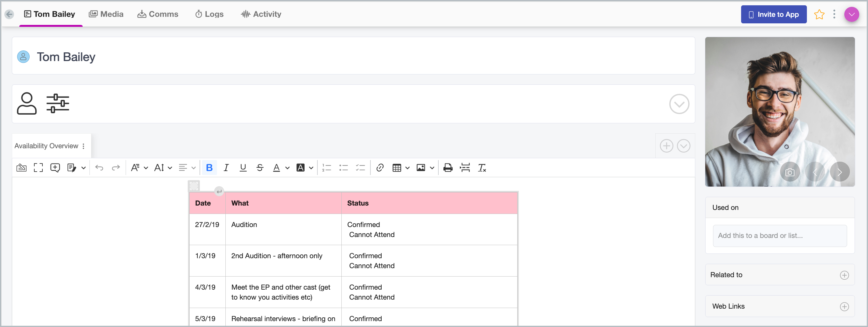This screenshot has width=868, height=327.
Task: Go to the Activity tab
Action: click(261, 14)
